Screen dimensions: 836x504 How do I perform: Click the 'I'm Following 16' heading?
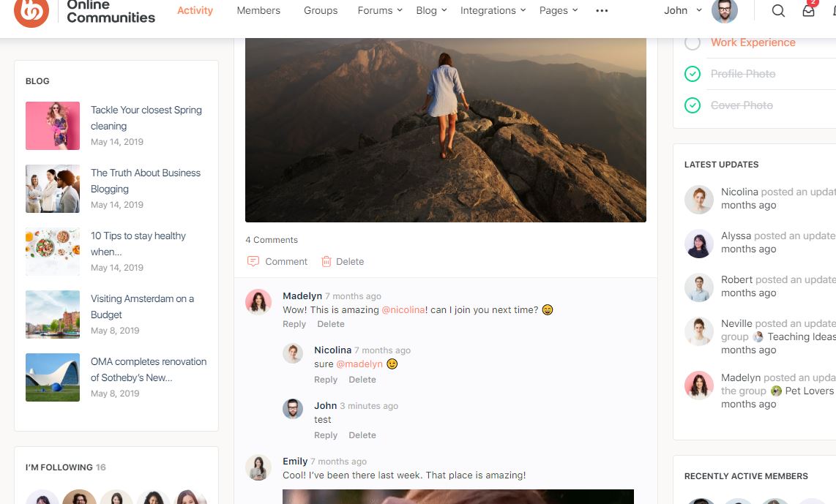point(66,467)
